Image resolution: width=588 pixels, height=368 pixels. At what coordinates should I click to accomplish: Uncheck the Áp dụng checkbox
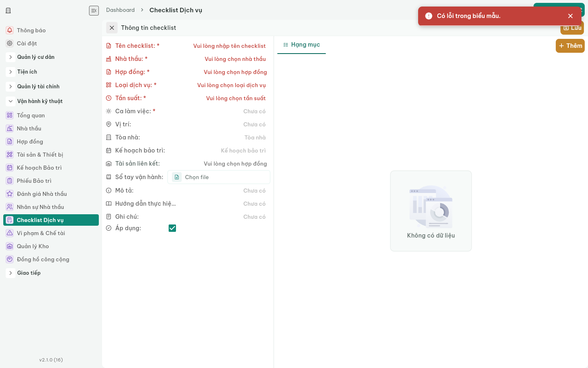[x=172, y=228]
